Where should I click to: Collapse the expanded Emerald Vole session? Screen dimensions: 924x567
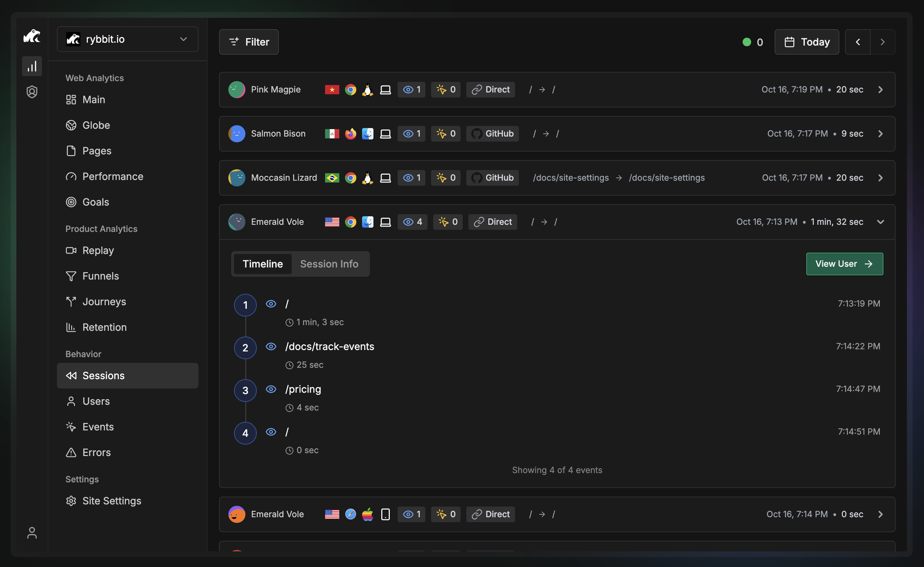[x=881, y=222]
